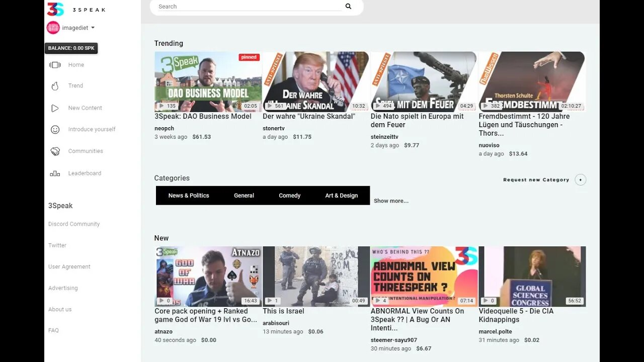
Task: Visit the steinzeittv channel
Action: (x=384, y=137)
